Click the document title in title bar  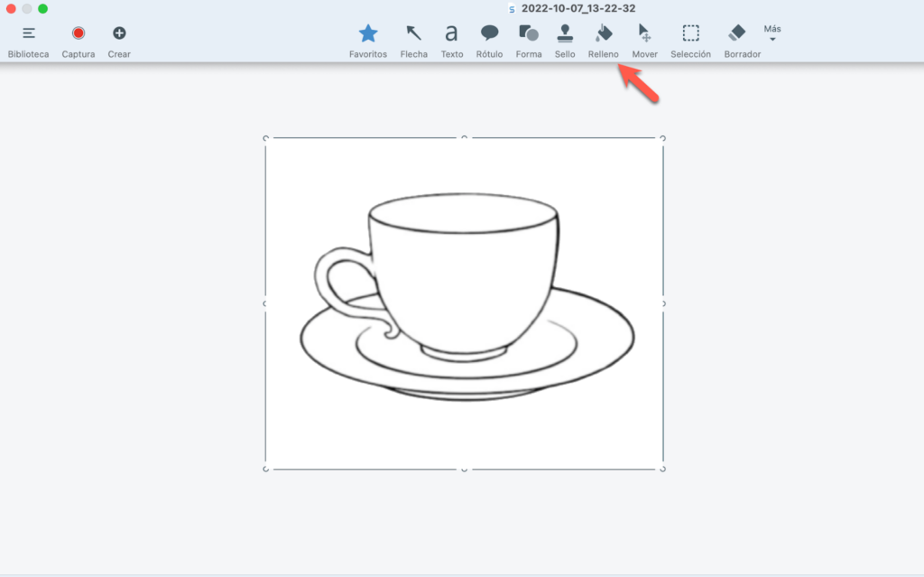coord(577,8)
